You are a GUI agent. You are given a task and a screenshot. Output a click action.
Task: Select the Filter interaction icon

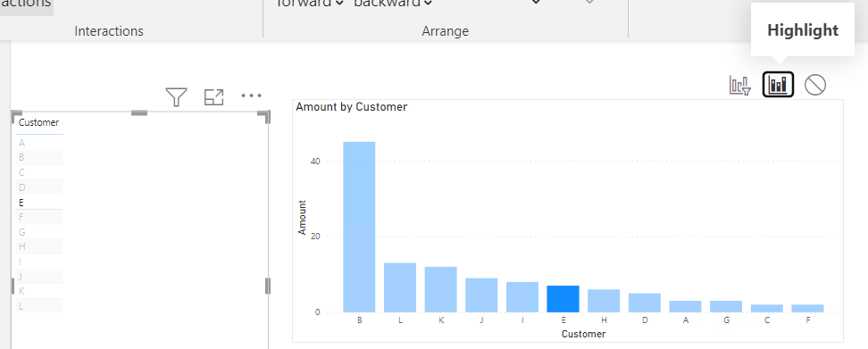pos(740,86)
